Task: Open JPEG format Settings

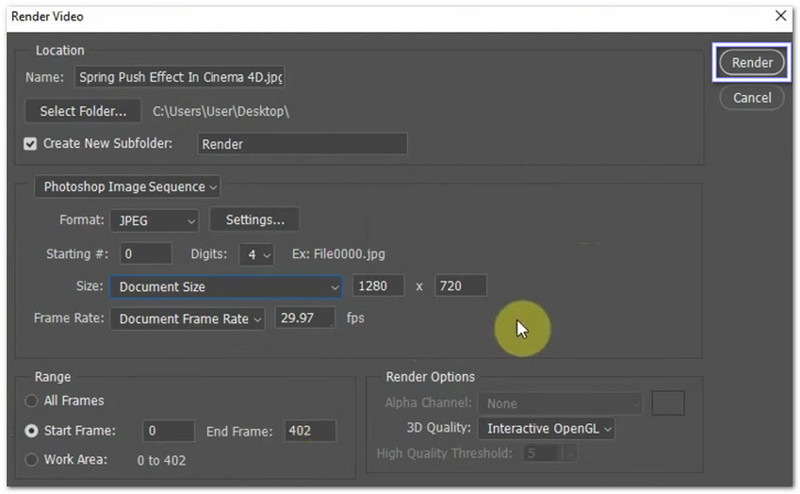Action: 254,220
